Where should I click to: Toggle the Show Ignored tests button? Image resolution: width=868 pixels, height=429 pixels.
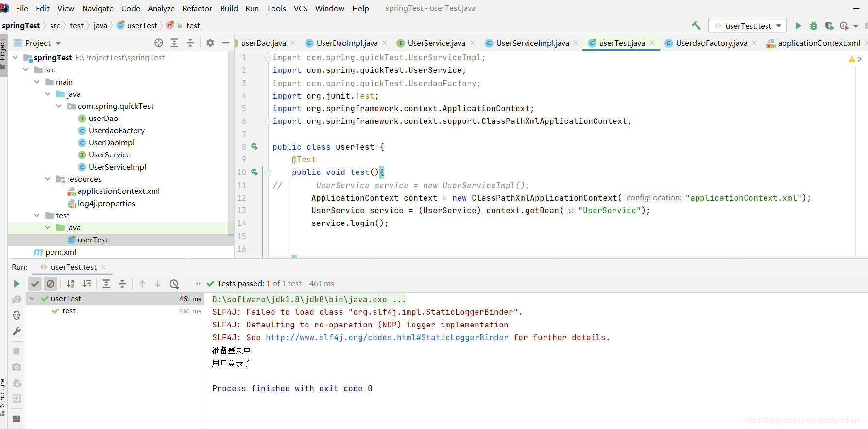51,284
